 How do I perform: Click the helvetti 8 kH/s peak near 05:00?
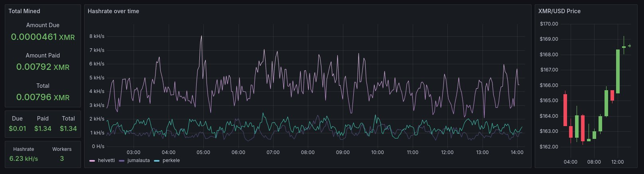click(x=201, y=36)
